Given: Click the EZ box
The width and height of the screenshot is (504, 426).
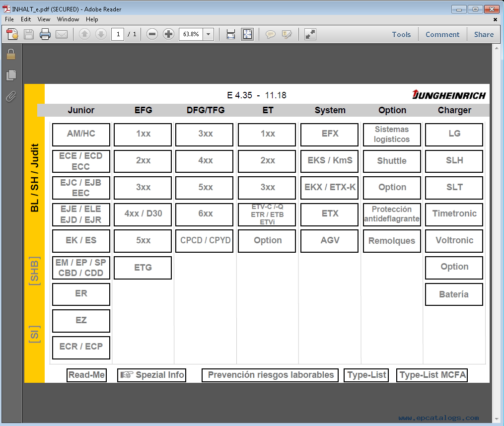Looking at the screenshot, I should point(81,321).
